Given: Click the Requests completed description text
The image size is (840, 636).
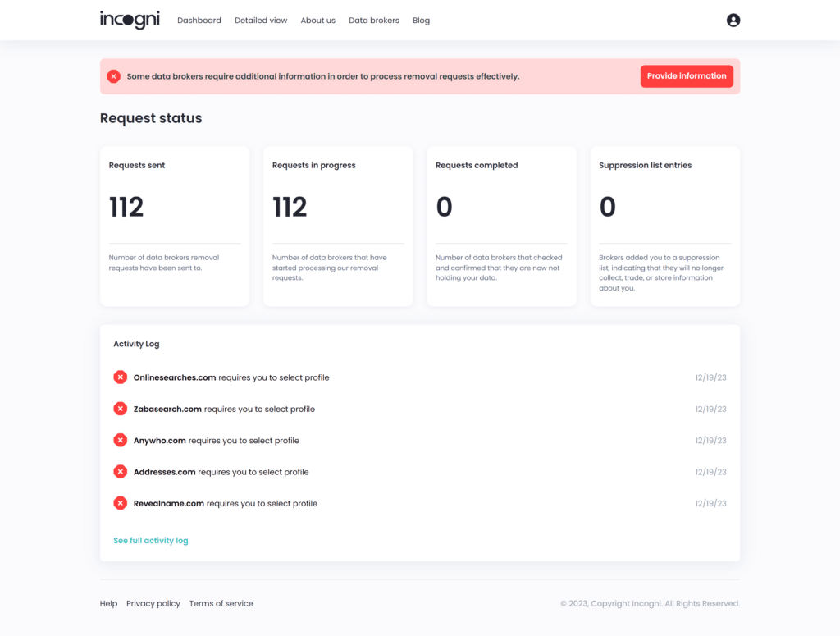Looking at the screenshot, I should pyautogui.click(x=499, y=268).
